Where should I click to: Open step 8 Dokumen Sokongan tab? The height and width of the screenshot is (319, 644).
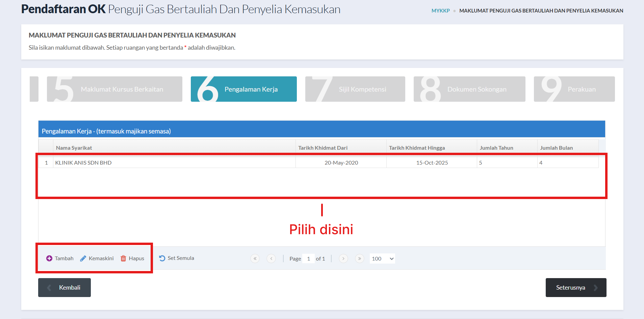469,89
